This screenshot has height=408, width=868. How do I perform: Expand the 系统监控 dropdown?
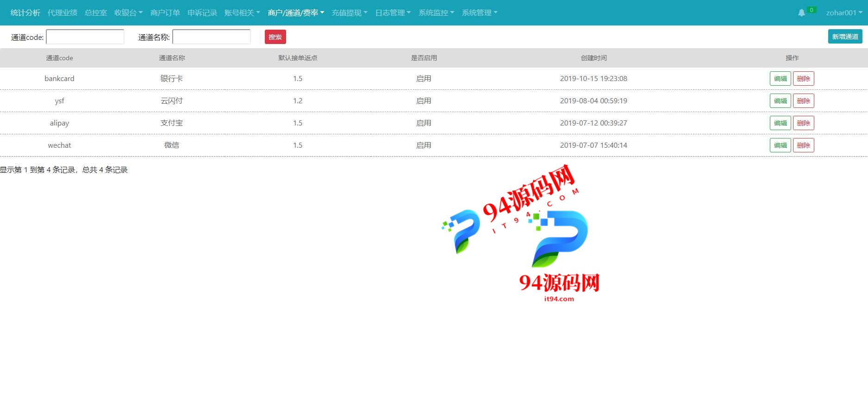tap(437, 13)
